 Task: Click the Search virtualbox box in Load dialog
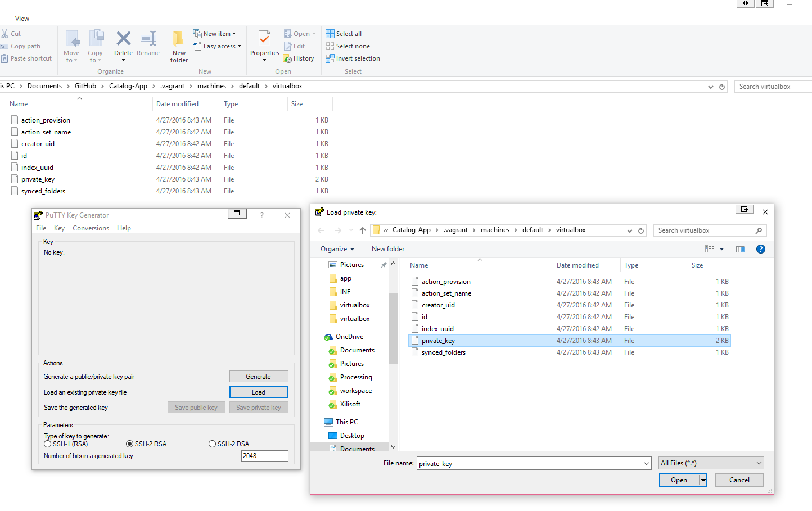point(710,230)
